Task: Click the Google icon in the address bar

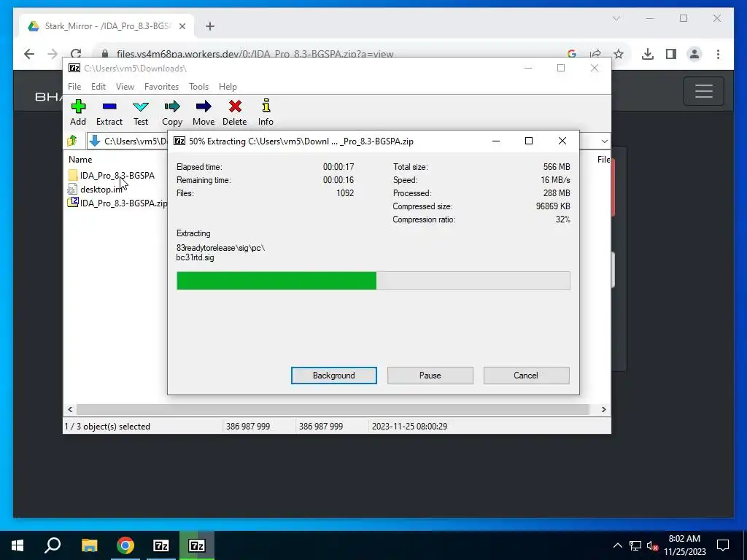Action: tap(572, 54)
